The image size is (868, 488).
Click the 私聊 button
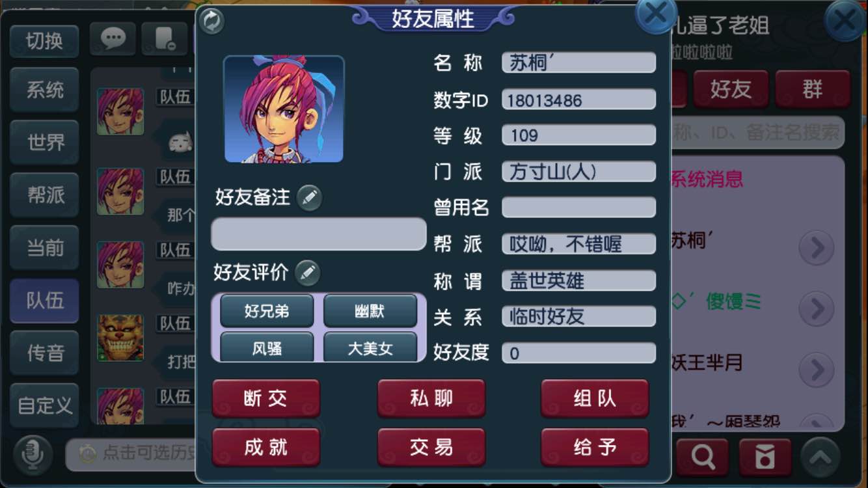coord(431,398)
